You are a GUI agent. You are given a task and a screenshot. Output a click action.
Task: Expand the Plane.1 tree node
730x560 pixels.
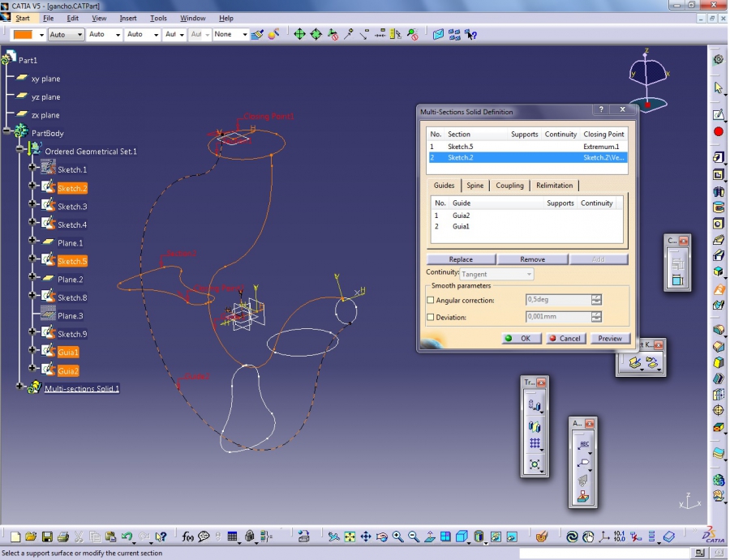click(x=32, y=240)
